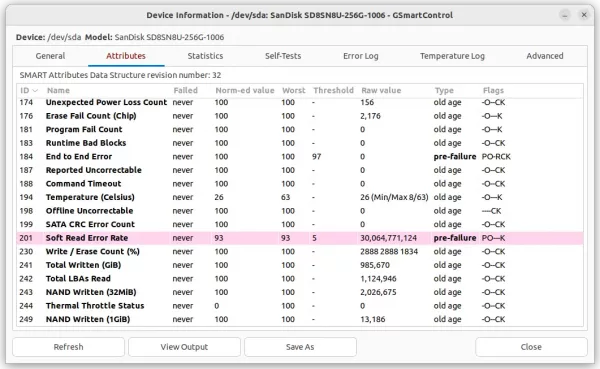Select the End to End Error row
The width and height of the screenshot is (600, 369).
click(x=300, y=157)
